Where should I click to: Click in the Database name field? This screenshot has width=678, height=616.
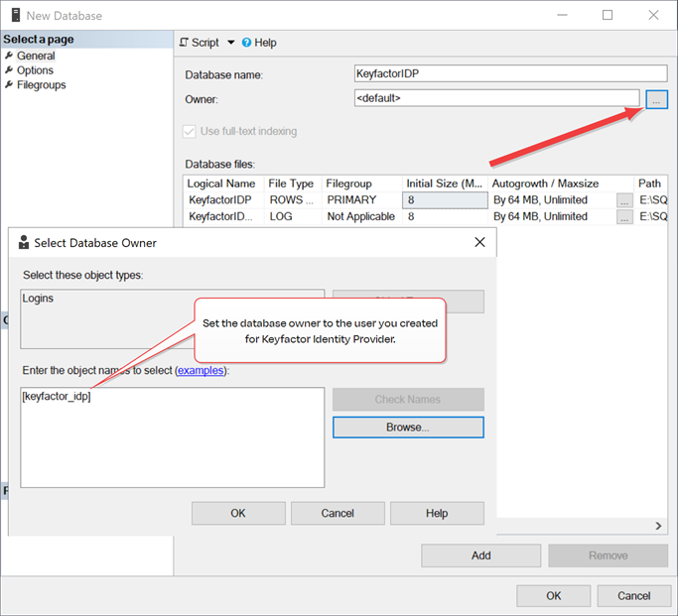click(510, 73)
